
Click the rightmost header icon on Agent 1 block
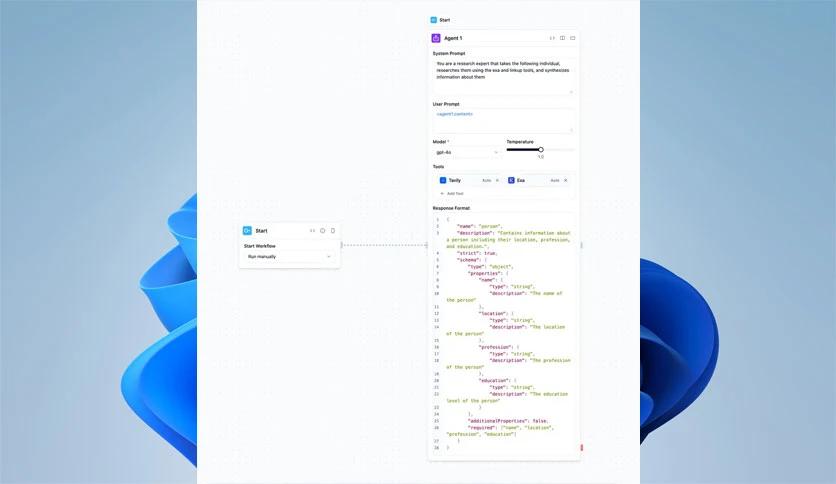pos(573,38)
